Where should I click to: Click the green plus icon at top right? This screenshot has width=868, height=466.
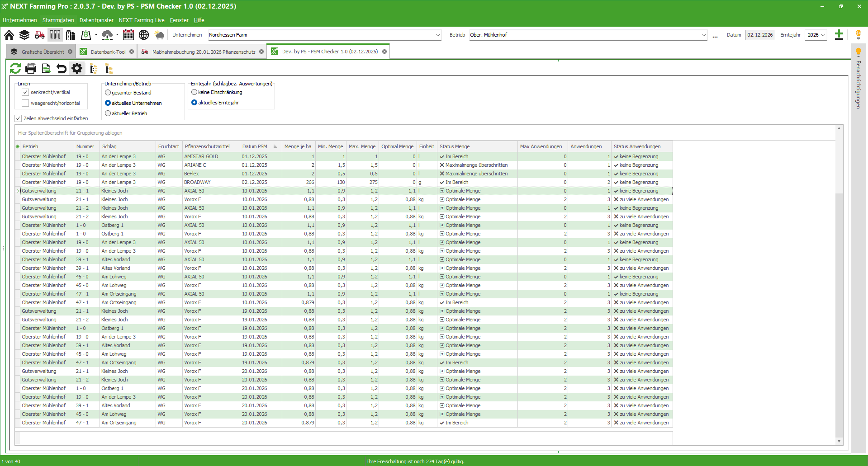[839, 35]
